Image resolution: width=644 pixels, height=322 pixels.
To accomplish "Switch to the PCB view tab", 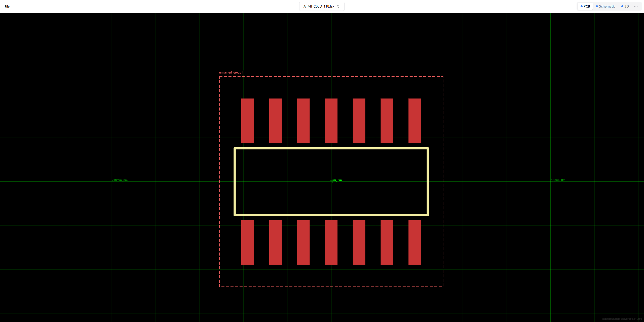I will pyautogui.click(x=585, y=6).
